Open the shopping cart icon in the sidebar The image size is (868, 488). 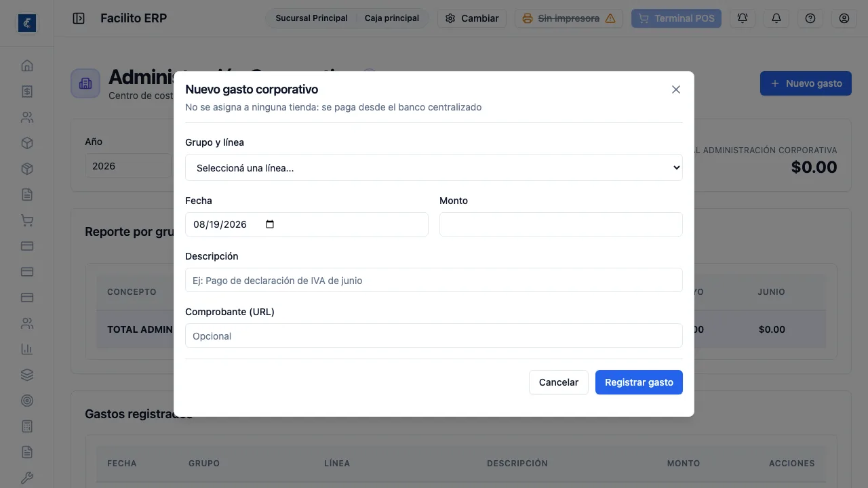(27, 220)
